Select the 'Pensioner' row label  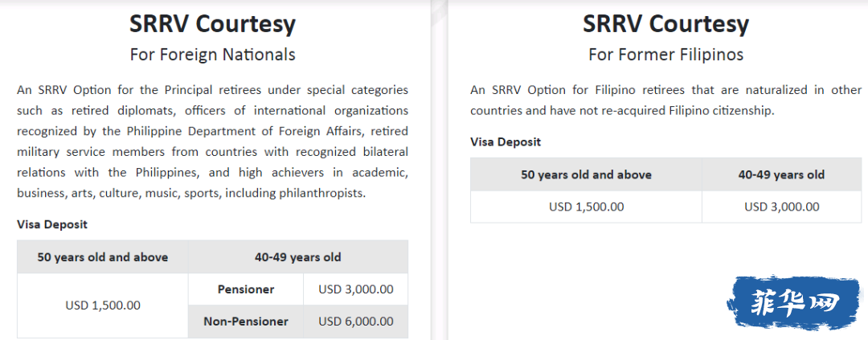[246, 289]
